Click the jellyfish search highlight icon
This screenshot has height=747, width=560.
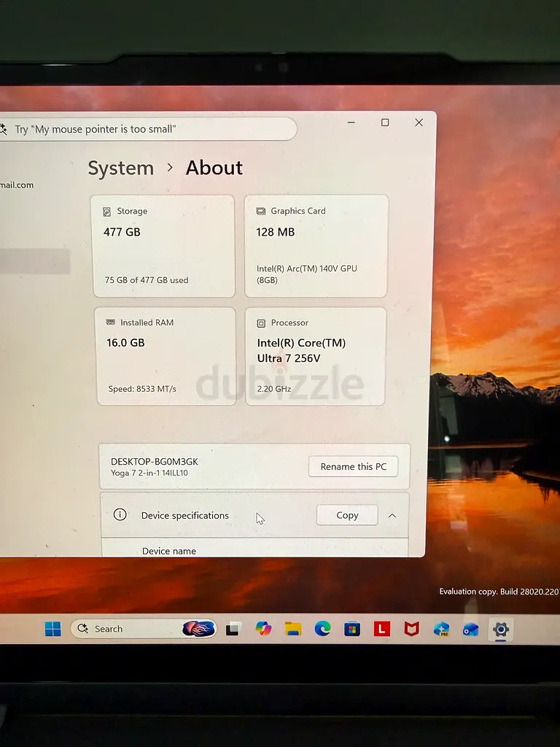pyautogui.click(x=198, y=629)
